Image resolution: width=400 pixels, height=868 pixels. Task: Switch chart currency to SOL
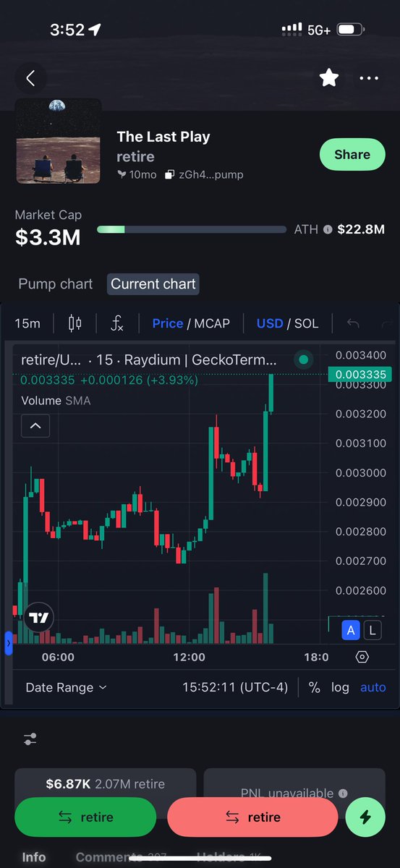point(306,323)
